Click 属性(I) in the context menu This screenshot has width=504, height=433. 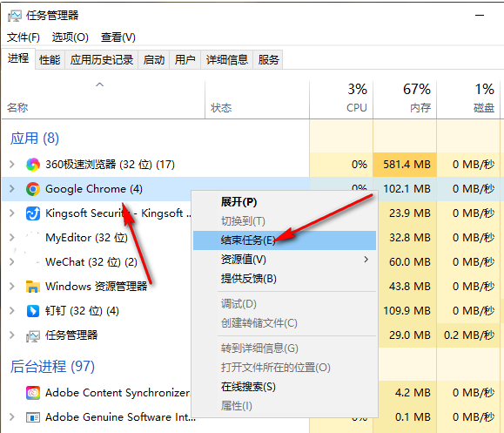point(284,406)
